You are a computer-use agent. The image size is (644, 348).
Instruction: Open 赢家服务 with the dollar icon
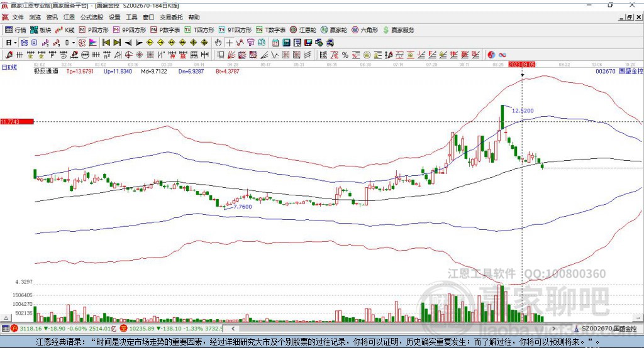(x=398, y=30)
